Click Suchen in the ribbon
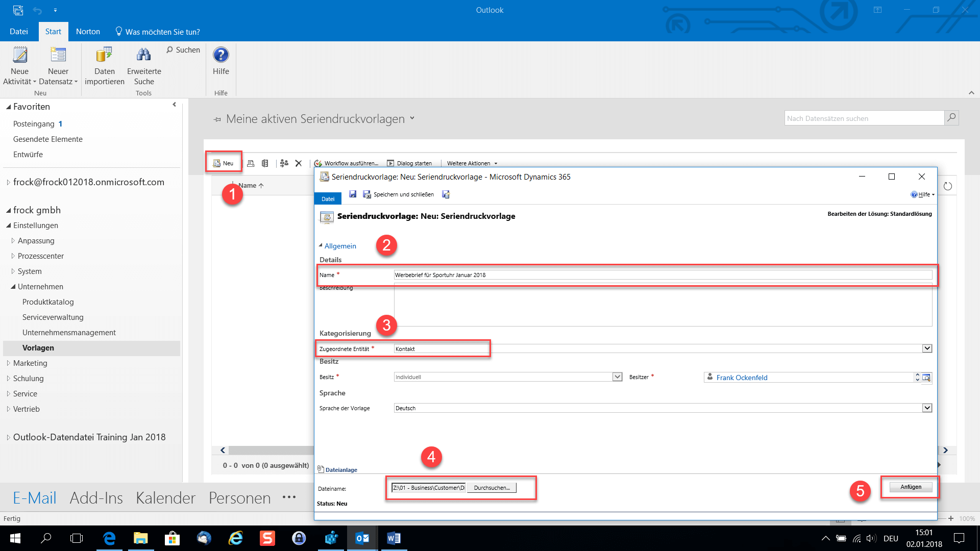 [183, 50]
